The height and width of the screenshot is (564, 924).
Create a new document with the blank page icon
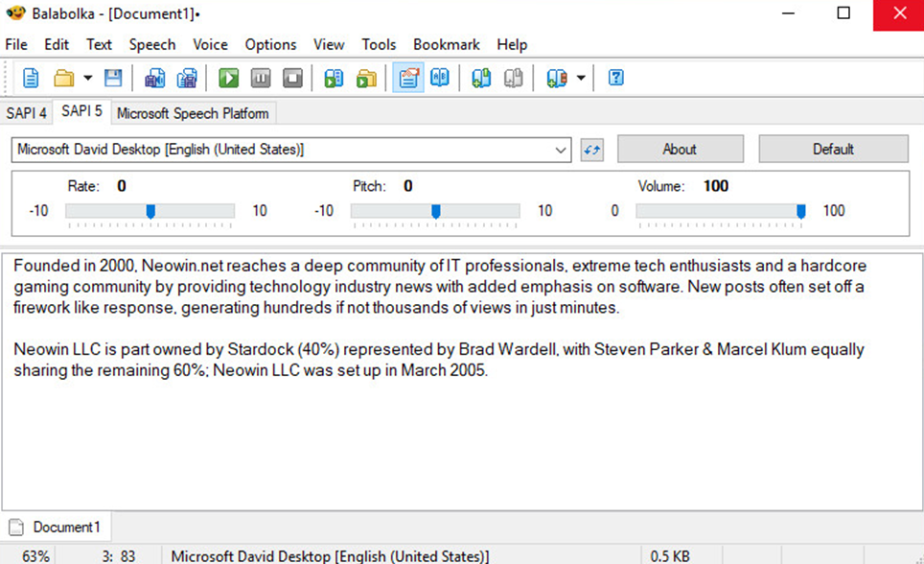click(31, 78)
